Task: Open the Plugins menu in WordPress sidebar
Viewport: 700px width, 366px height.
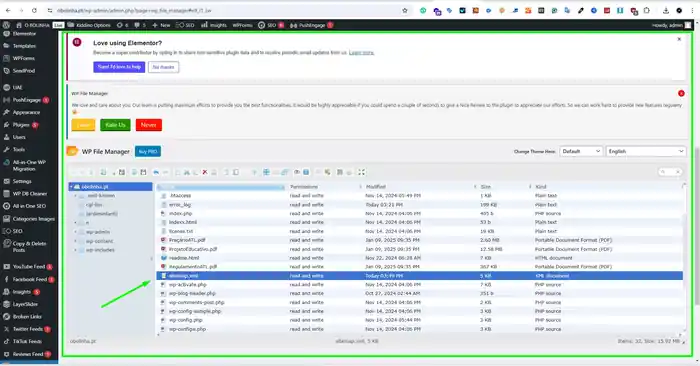Action: tap(21, 125)
